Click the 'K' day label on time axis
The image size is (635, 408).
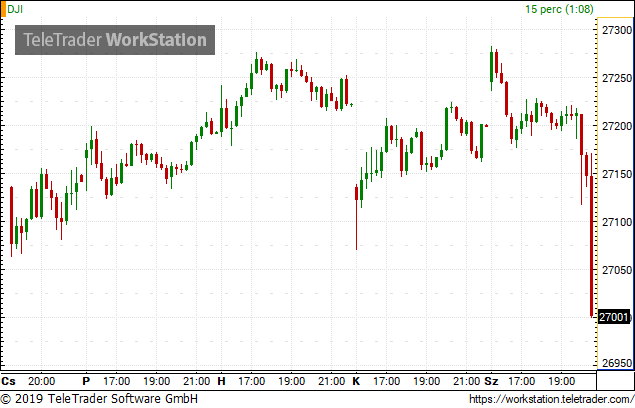[x=356, y=381]
